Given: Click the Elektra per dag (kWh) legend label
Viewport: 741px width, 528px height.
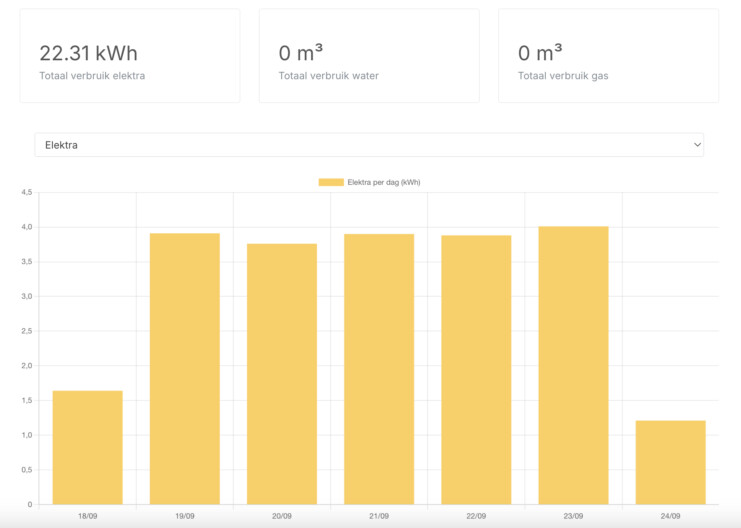Looking at the screenshot, I should [x=384, y=182].
